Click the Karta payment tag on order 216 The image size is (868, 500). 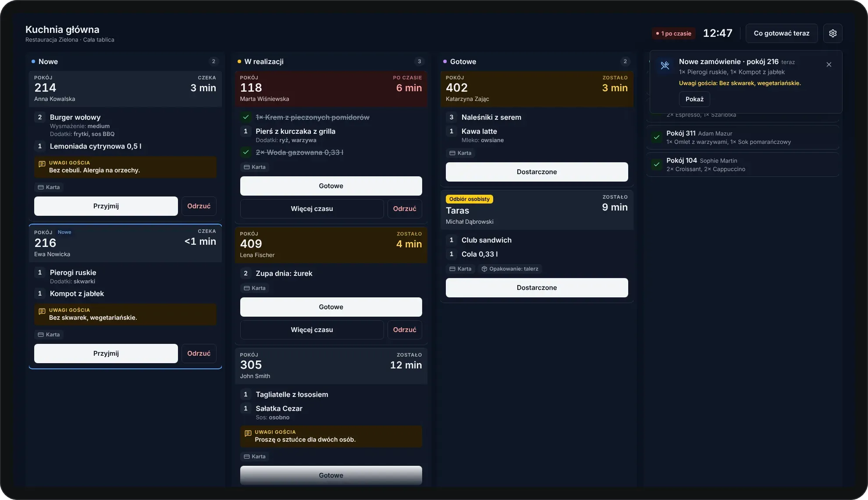point(49,335)
